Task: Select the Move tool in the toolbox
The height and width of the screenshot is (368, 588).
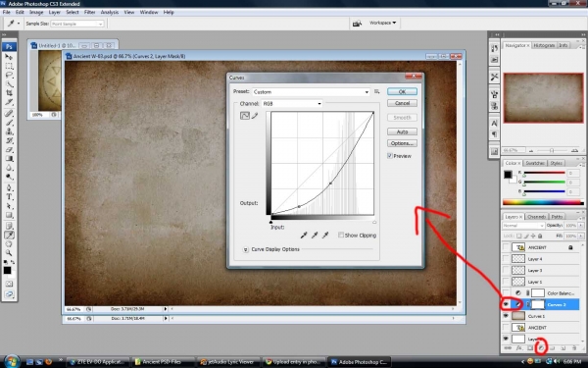Action: 9,57
